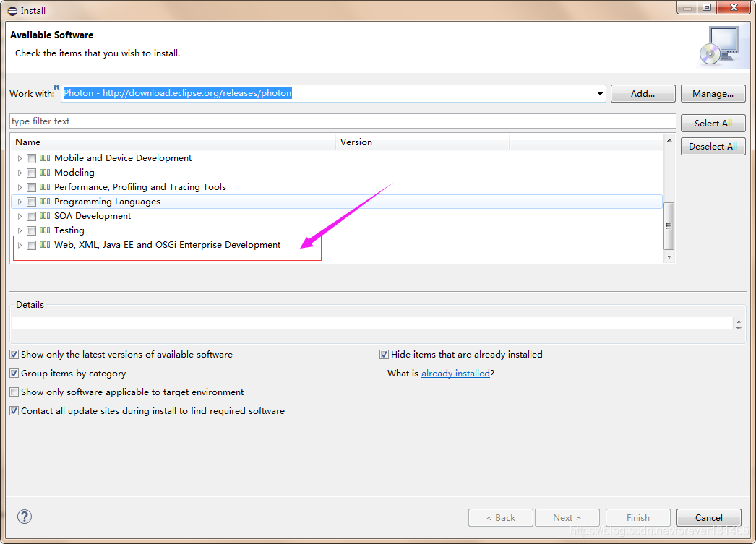Expand Web, XML, Java EE and OSGi category

20,245
